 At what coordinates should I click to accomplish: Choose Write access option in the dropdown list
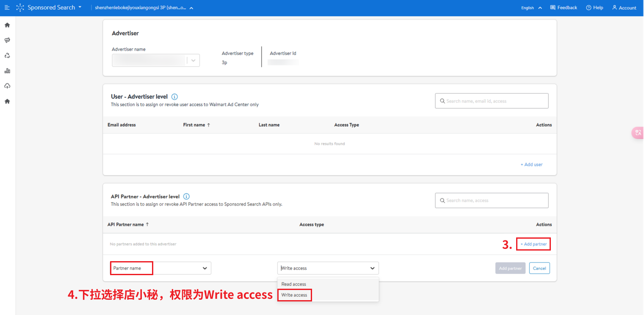click(328, 295)
